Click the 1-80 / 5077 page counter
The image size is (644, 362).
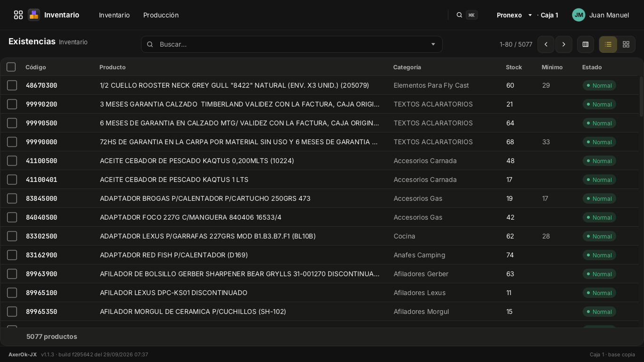pyautogui.click(x=516, y=44)
